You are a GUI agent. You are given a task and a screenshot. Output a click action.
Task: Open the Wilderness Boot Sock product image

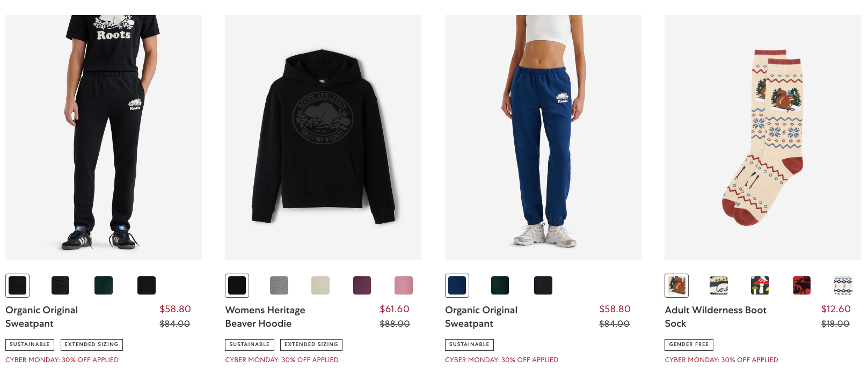pyautogui.click(x=763, y=137)
